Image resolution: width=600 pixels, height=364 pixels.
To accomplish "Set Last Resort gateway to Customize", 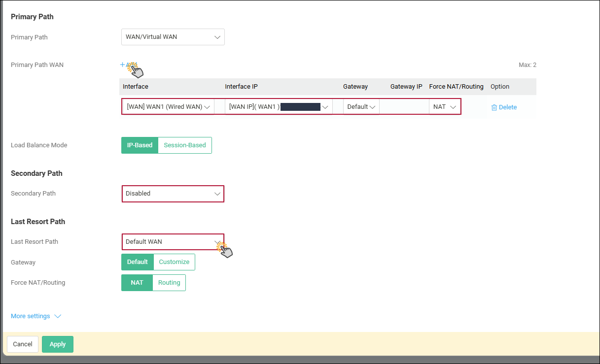I will tap(174, 262).
